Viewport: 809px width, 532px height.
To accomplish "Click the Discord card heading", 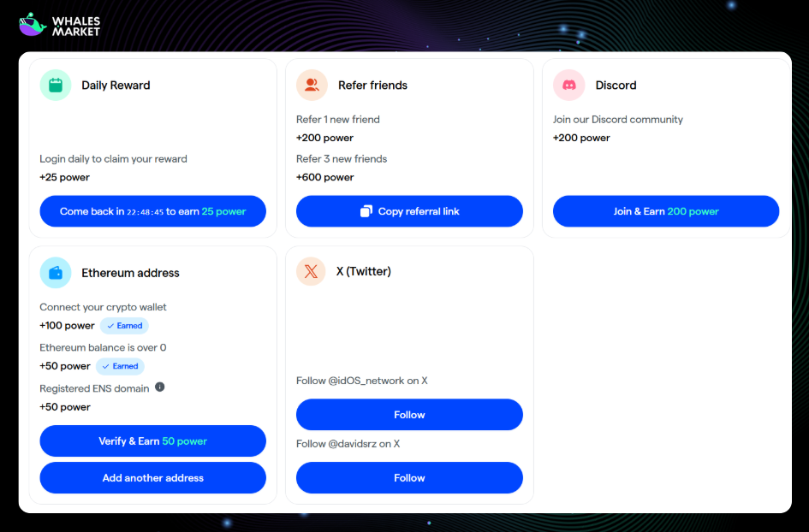I will pos(616,86).
